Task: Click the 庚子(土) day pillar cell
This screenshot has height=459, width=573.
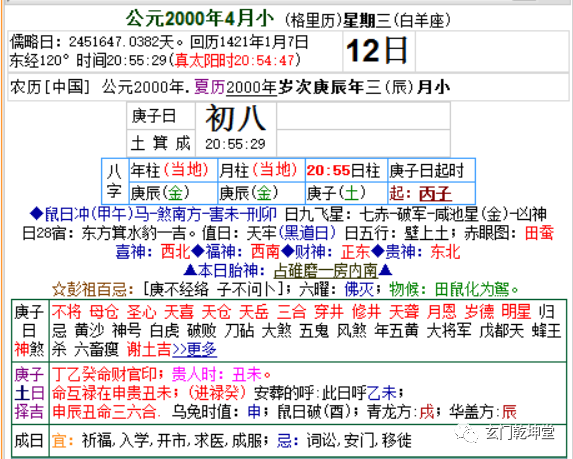Action: 346,193
